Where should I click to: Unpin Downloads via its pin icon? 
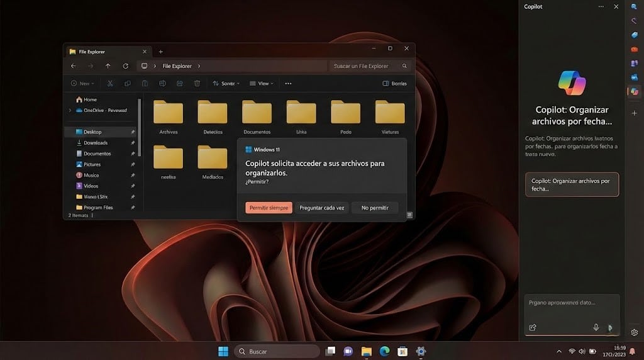tap(133, 143)
